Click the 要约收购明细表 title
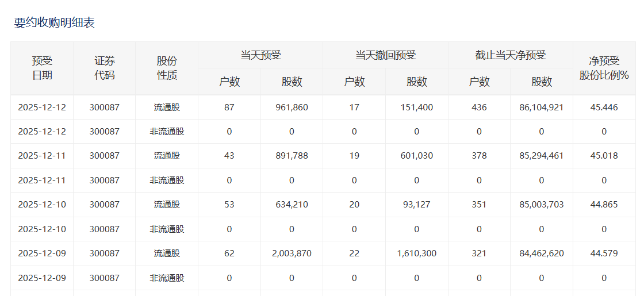The height and width of the screenshot is (296, 644). coord(55,22)
